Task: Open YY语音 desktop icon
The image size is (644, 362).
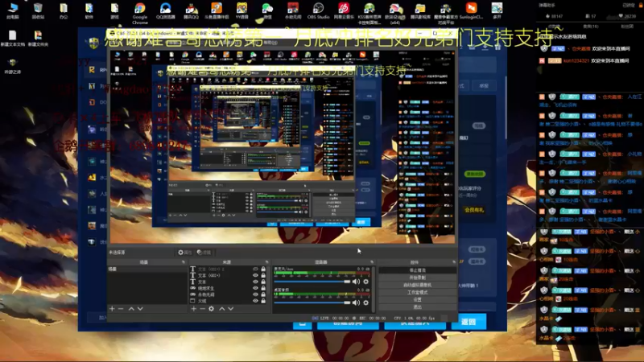Action: [242, 11]
